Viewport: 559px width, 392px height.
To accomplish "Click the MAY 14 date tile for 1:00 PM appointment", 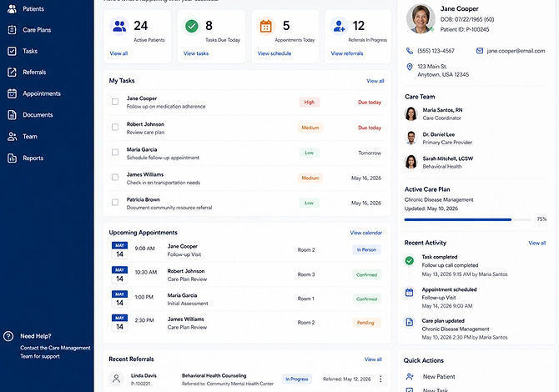I will (119, 299).
